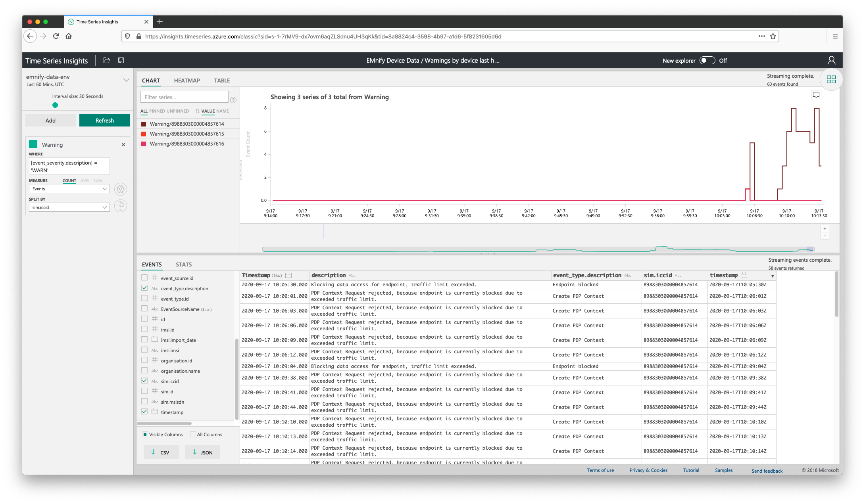Bookmark this page with the star

(773, 36)
